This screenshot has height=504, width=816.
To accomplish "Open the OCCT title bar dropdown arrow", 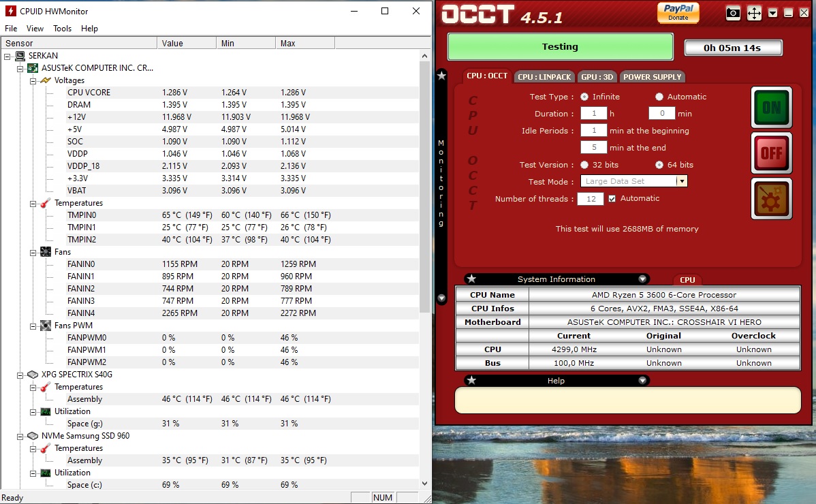I will [773, 13].
